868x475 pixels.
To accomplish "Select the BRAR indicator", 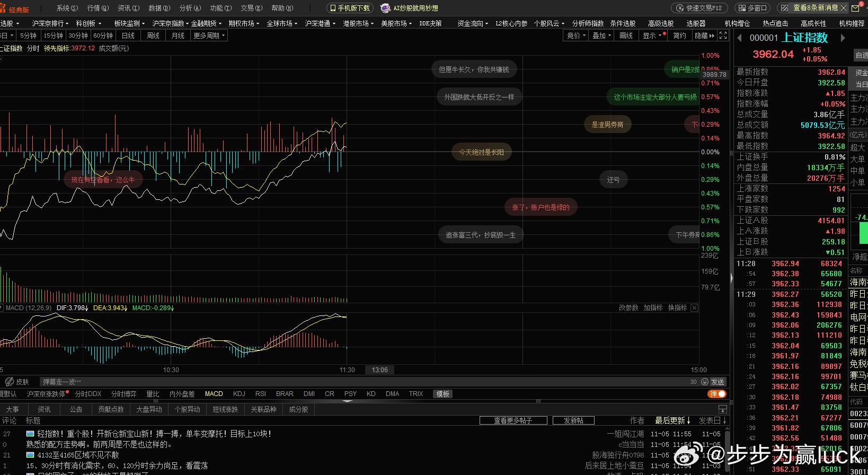I will pyautogui.click(x=285, y=394).
